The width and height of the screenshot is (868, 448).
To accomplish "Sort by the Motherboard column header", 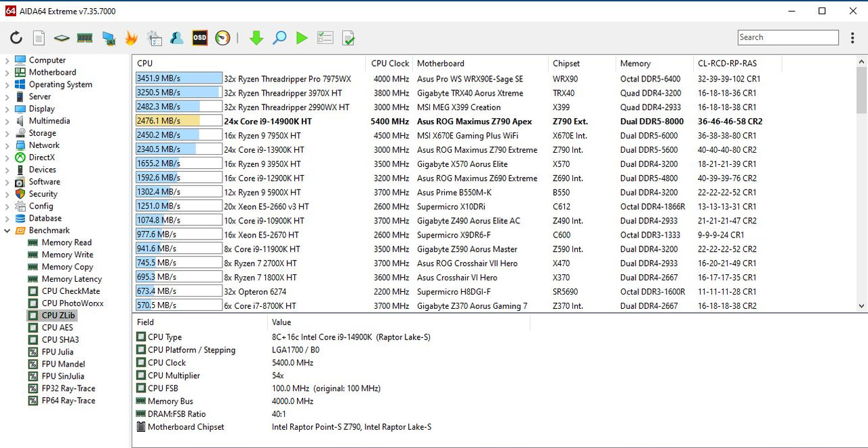I will point(479,64).
